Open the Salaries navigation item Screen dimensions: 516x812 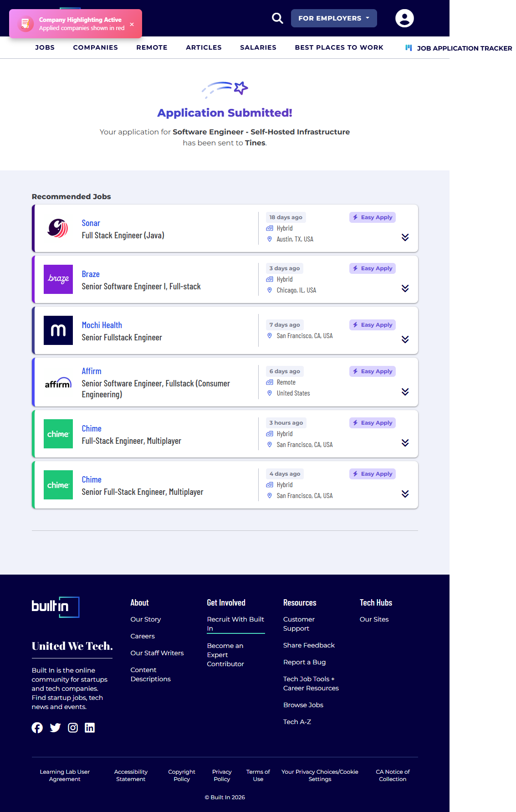point(258,47)
